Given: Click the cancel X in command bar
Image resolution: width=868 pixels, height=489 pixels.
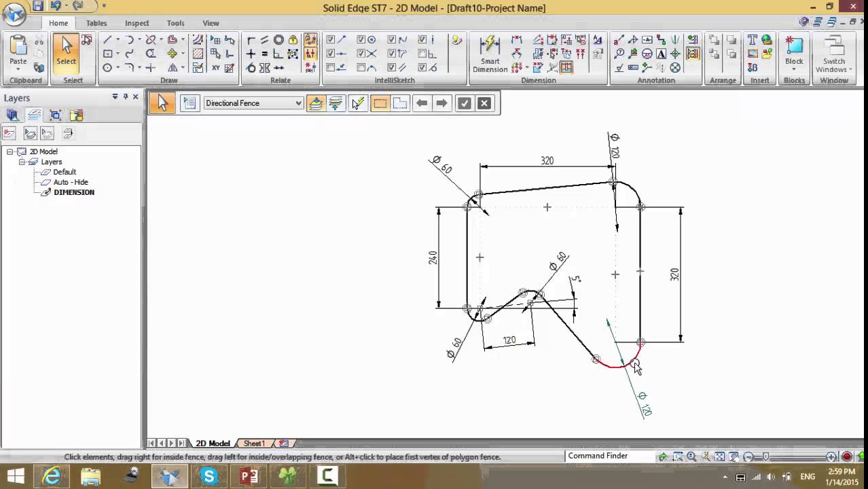Looking at the screenshot, I should pyautogui.click(x=484, y=103).
